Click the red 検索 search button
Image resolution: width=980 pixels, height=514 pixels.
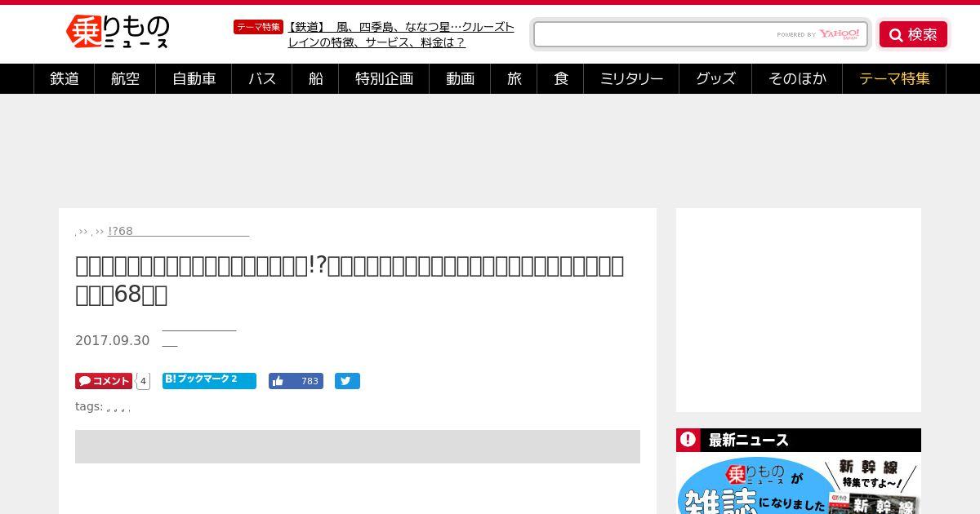[913, 34]
